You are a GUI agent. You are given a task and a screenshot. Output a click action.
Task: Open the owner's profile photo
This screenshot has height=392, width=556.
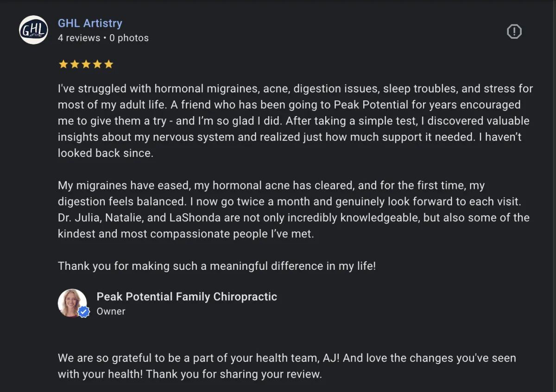72,303
